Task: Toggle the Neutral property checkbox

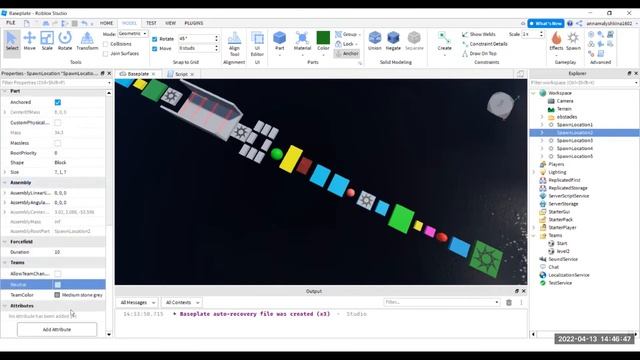Action: [58, 284]
